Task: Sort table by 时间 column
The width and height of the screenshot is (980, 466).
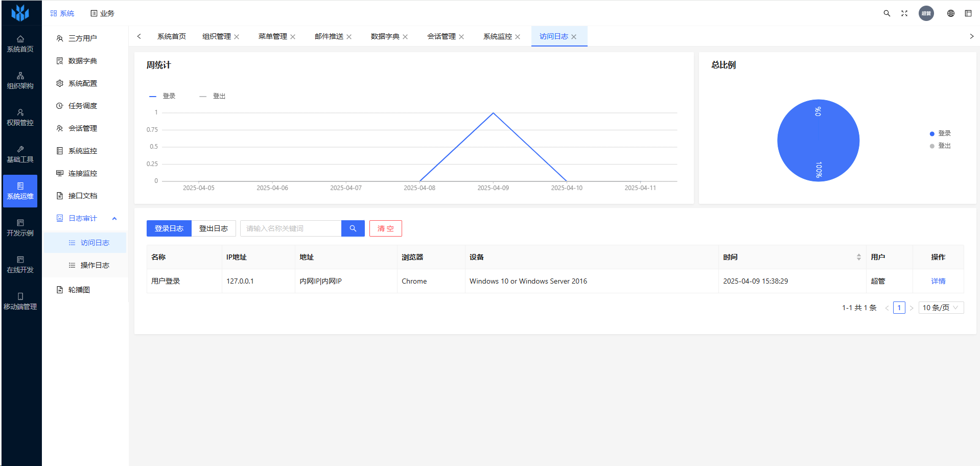Action: click(858, 257)
